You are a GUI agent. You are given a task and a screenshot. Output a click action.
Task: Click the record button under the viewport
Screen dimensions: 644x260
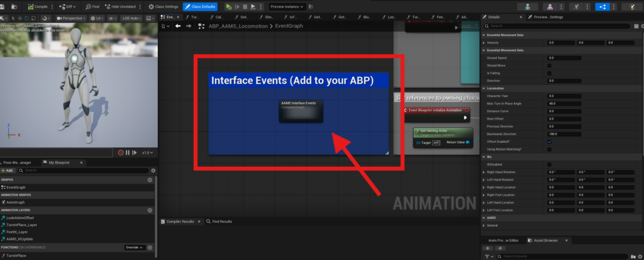click(121, 152)
